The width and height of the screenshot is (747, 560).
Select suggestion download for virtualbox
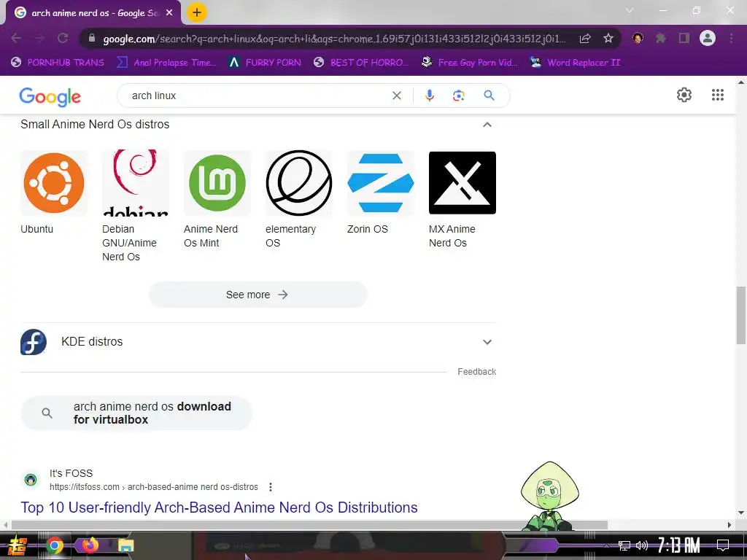coord(136,413)
